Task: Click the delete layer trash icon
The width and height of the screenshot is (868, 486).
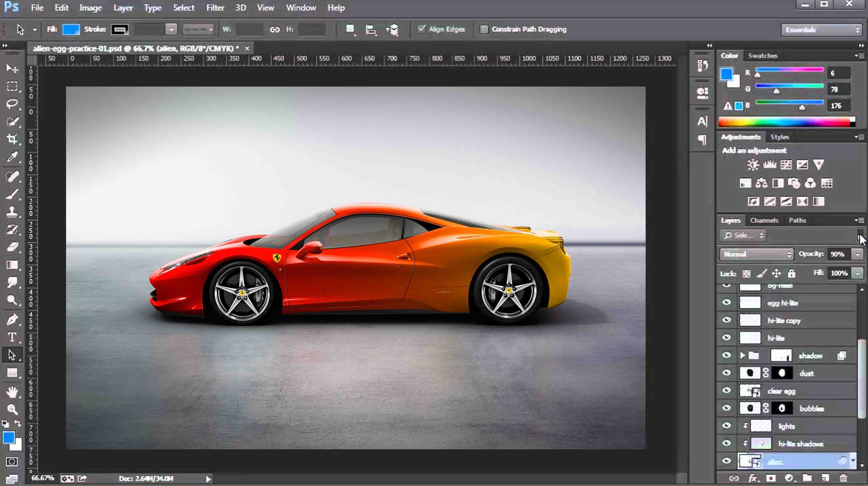Action: [x=844, y=478]
